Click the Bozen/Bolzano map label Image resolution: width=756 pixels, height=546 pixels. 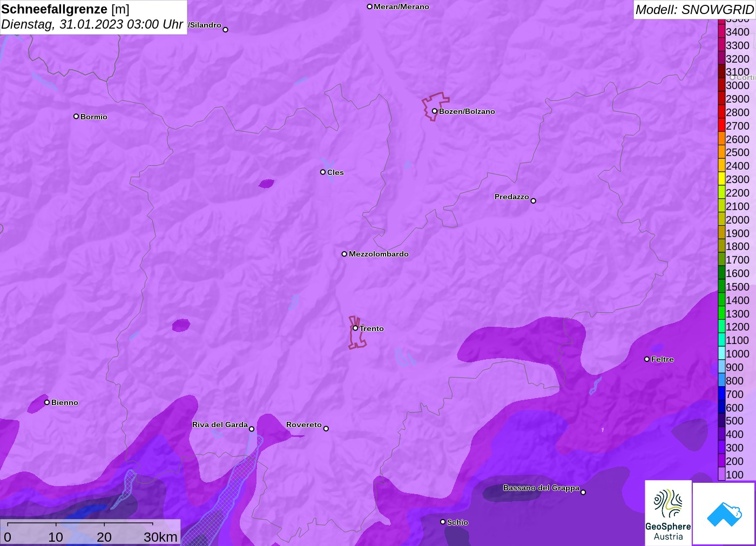(467, 111)
